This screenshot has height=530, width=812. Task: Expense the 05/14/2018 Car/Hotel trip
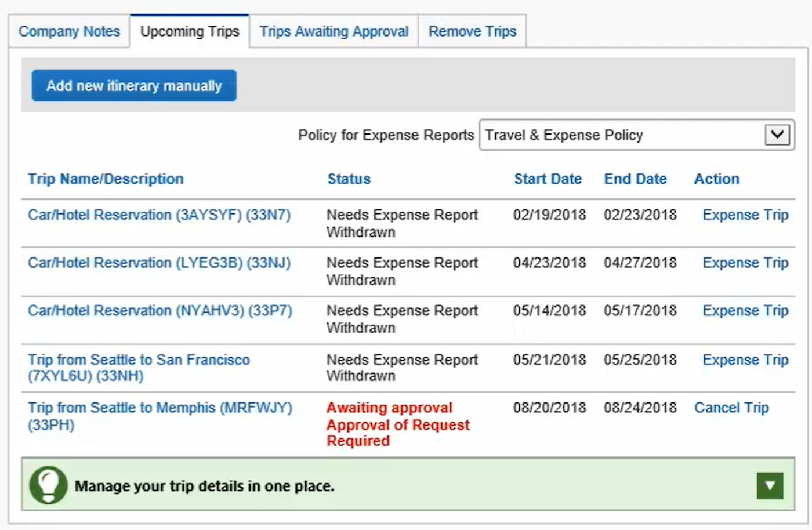(745, 311)
